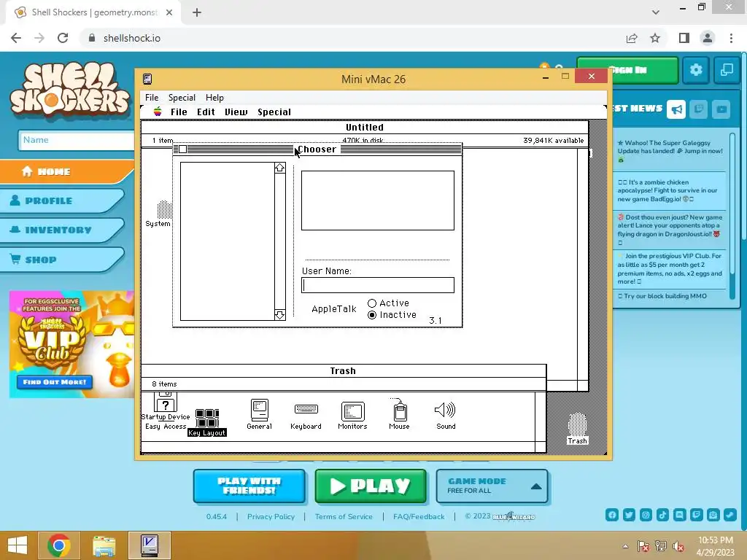Click the Chooser window close box

(x=182, y=149)
